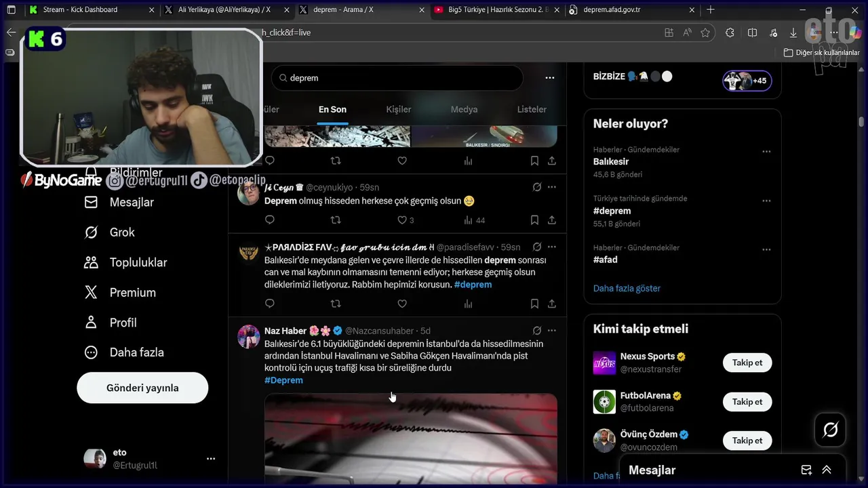
Task: Open more options on paradisefav tweet
Action: click(552, 247)
